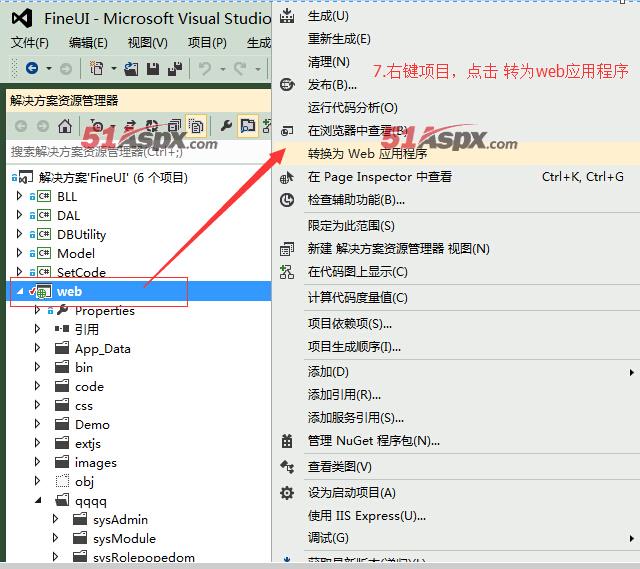Click the Page Inspector icon in the menu

[287, 177]
